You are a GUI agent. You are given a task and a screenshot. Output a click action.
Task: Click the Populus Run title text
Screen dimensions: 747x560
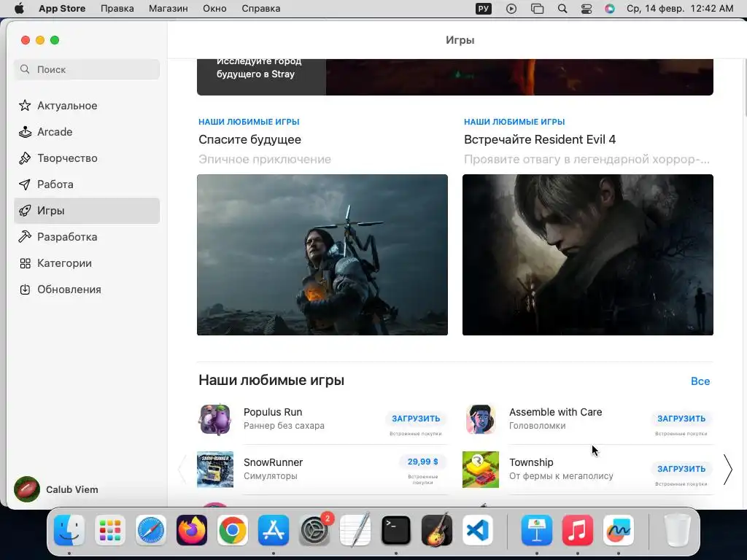point(273,412)
